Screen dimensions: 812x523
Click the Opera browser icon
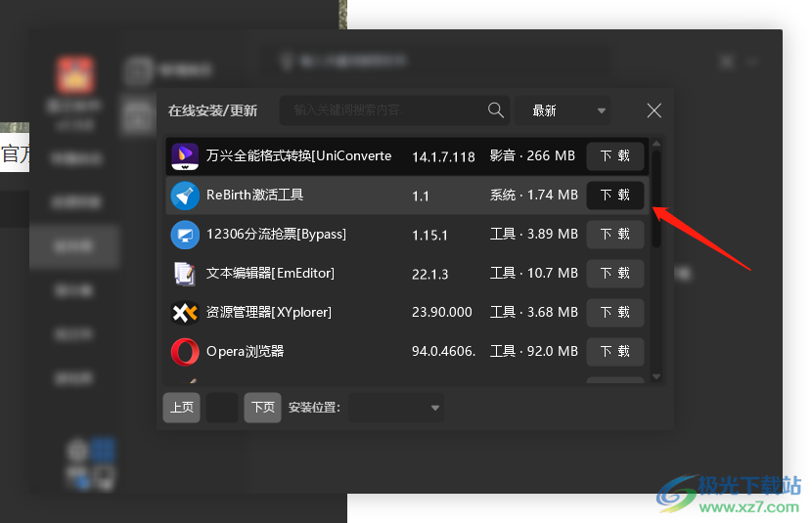(185, 352)
